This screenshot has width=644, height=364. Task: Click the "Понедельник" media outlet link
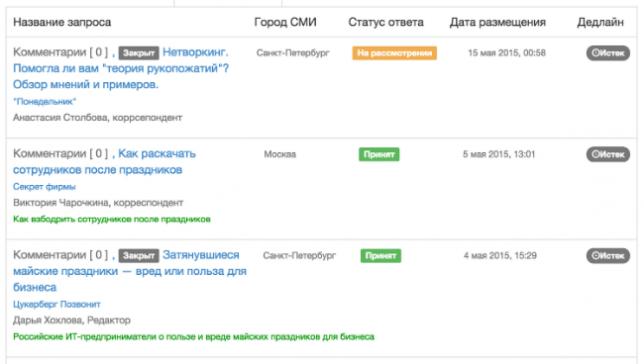44,101
